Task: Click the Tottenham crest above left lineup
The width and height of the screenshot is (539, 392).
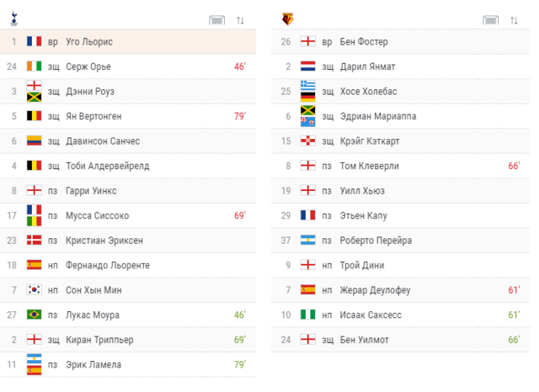Action: [13, 17]
